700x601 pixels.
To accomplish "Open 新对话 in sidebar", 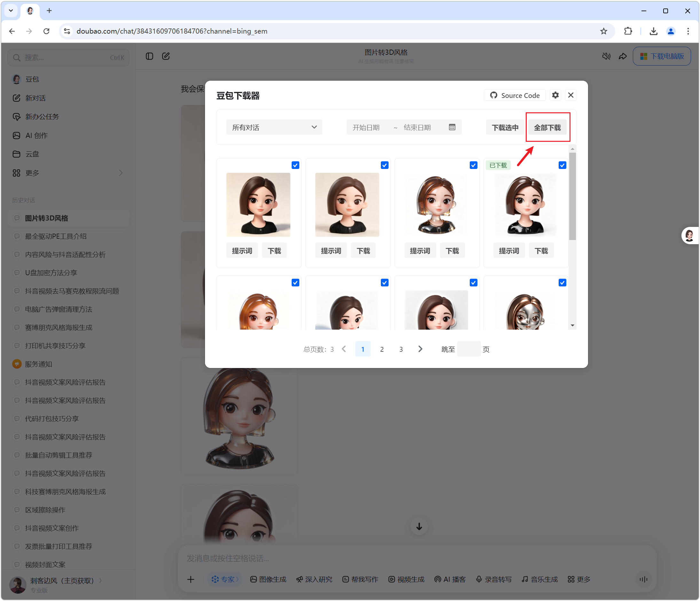I will 68,98.
